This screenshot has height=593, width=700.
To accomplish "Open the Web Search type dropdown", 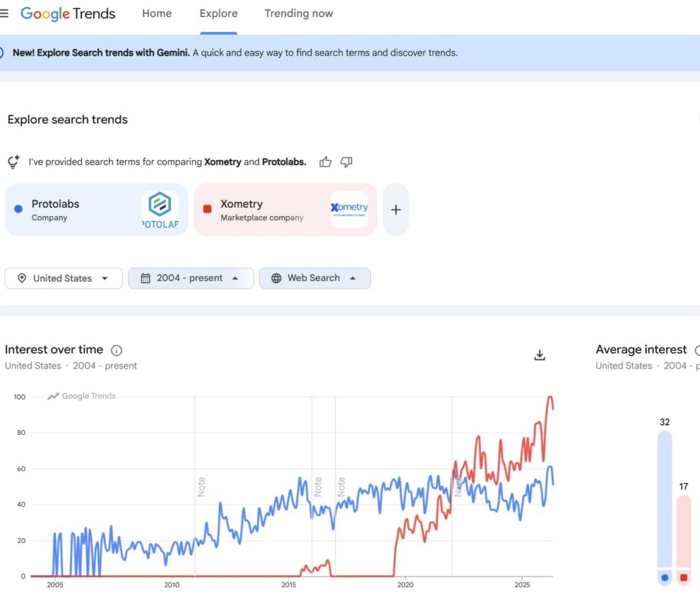I will 315,278.
